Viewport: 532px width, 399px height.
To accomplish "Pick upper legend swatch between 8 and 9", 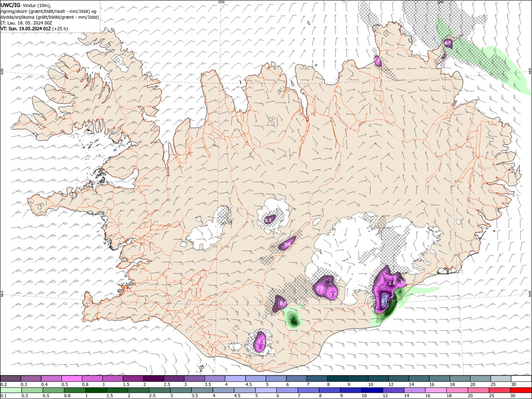I will point(337,379).
